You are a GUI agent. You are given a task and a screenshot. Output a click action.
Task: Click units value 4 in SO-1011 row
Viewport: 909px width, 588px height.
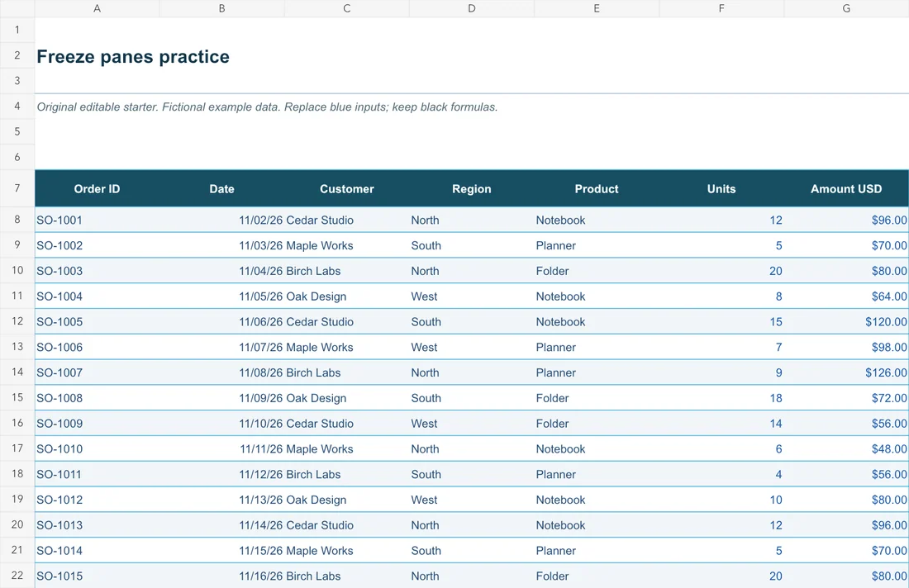(x=721, y=475)
